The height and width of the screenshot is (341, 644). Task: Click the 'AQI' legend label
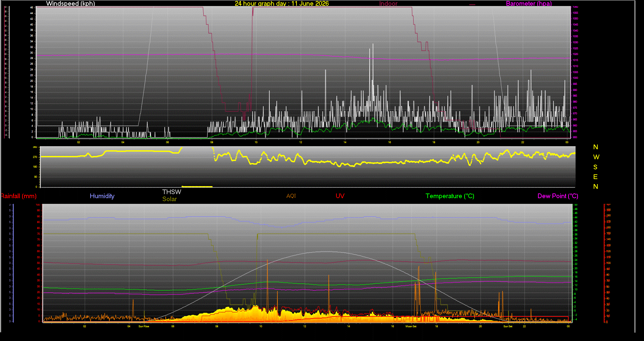291,196
